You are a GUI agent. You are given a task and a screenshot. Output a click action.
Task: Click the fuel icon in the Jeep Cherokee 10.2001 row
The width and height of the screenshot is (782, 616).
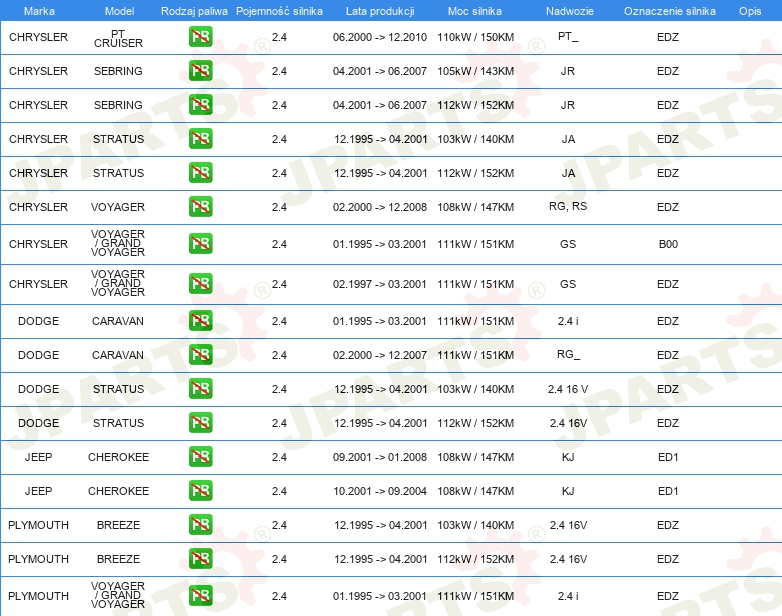[200, 490]
